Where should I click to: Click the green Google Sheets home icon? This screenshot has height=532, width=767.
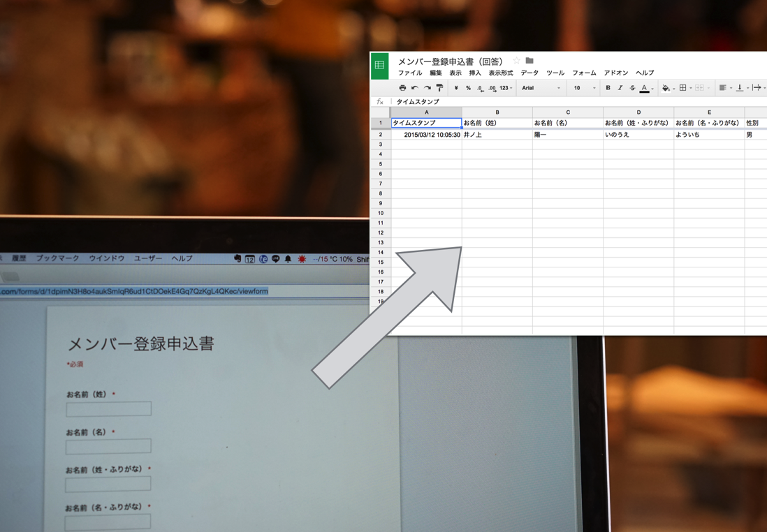(379, 66)
